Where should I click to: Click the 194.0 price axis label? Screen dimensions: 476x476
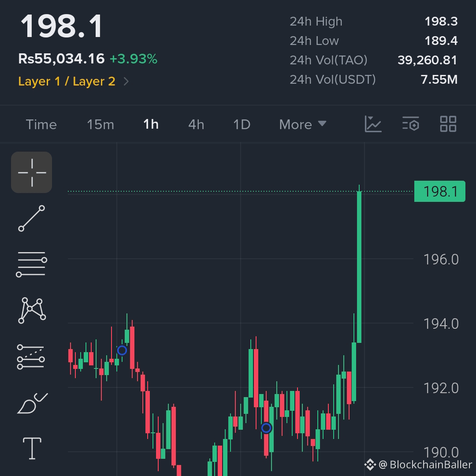click(441, 324)
